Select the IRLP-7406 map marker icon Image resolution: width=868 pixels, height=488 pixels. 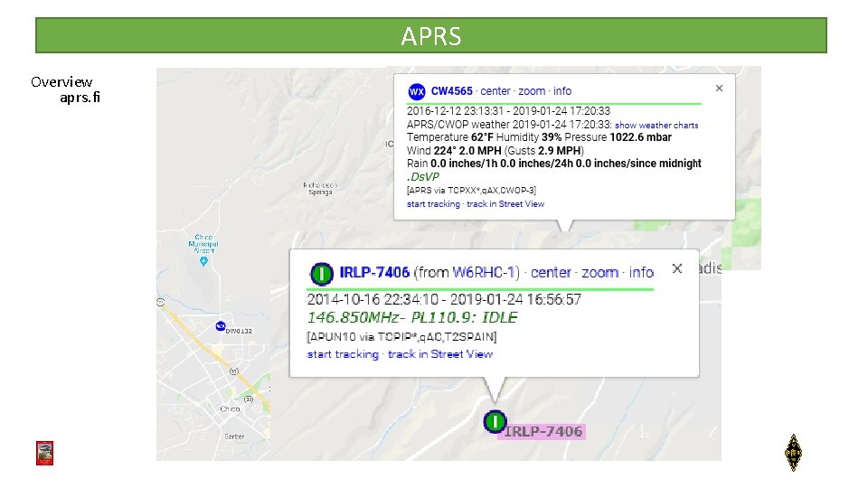click(x=495, y=422)
